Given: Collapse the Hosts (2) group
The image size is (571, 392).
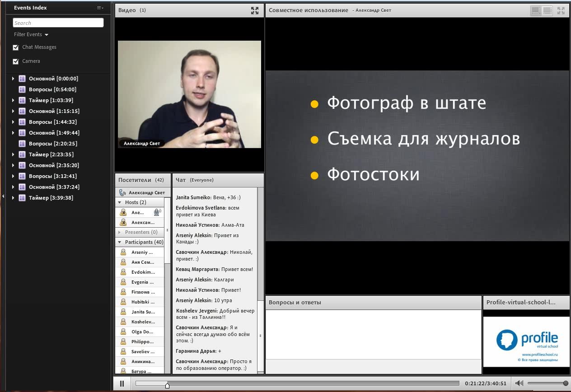Looking at the screenshot, I should (120, 203).
